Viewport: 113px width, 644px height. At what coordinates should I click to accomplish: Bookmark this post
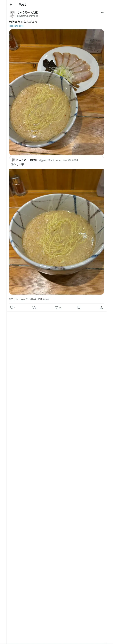(79, 307)
